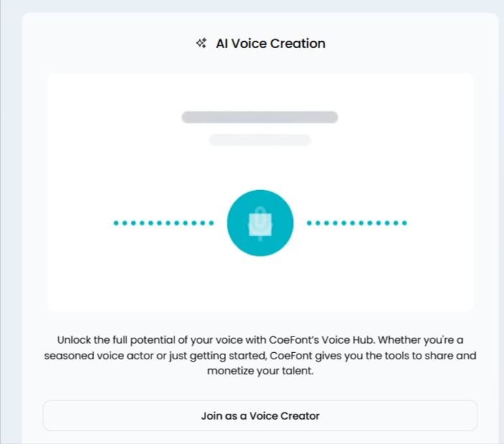Click the sparkle icon beside AI Voice Creation
504x444 pixels.
[201, 44]
